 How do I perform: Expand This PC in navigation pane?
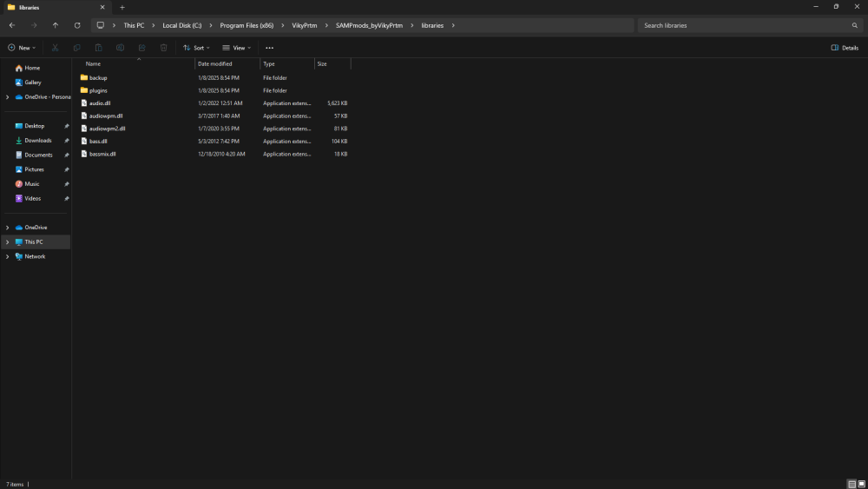click(x=7, y=242)
